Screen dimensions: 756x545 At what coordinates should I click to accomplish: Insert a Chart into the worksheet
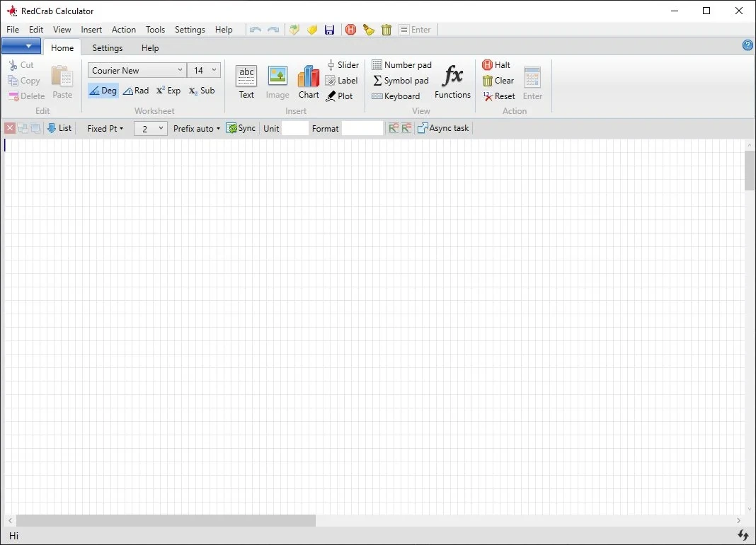pos(309,82)
